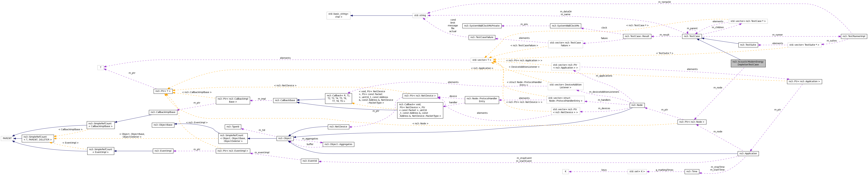This screenshot has height=175, width=868.
Task: Click std::vector< ns3::TestCase * > node
Action: tap(748, 21)
